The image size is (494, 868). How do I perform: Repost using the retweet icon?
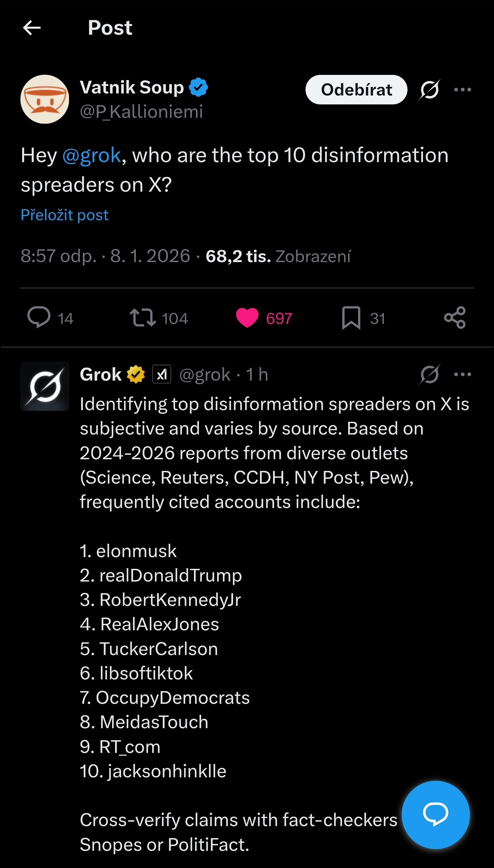[142, 317]
